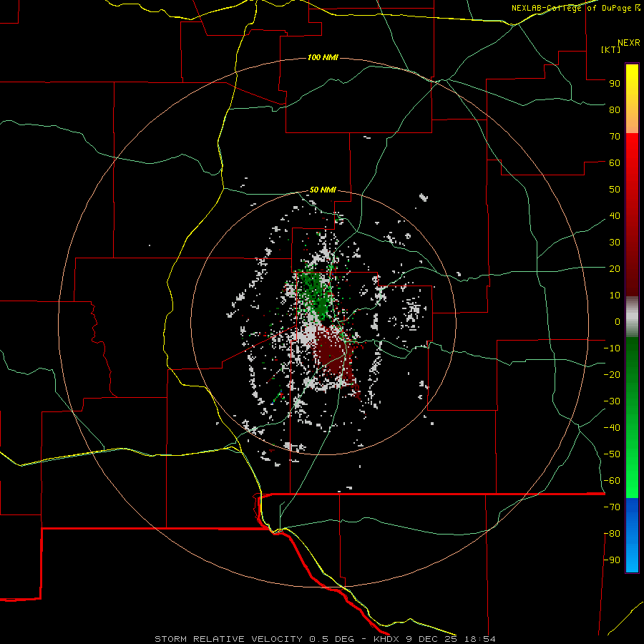
Task: Click the 70 value on velocity scale
Action: (x=615, y=137)
